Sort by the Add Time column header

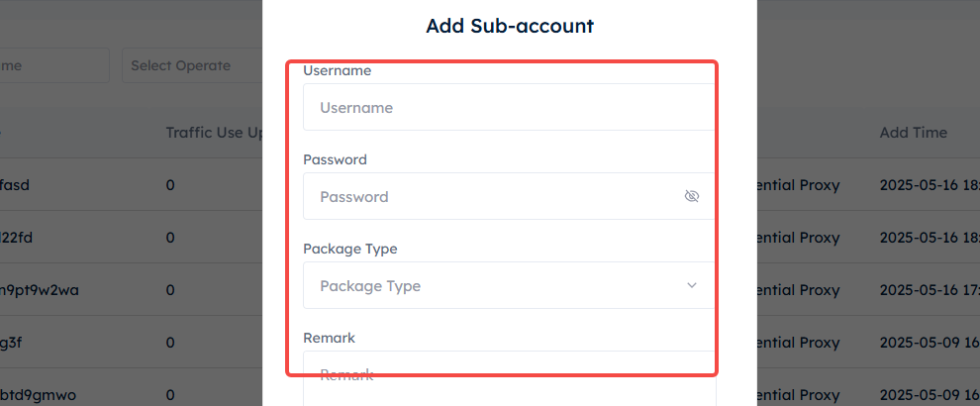point(913,133)
